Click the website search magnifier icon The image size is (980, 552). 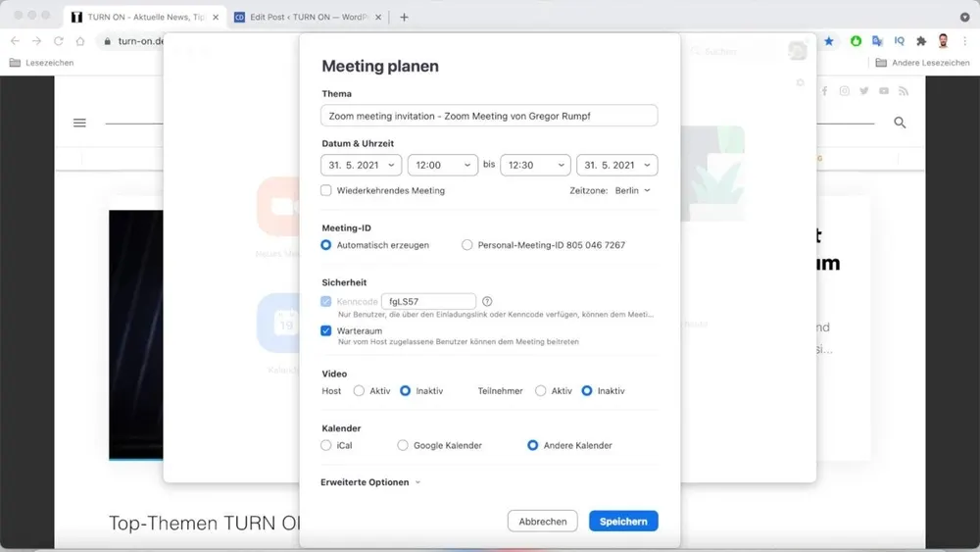tap(900, 123)
